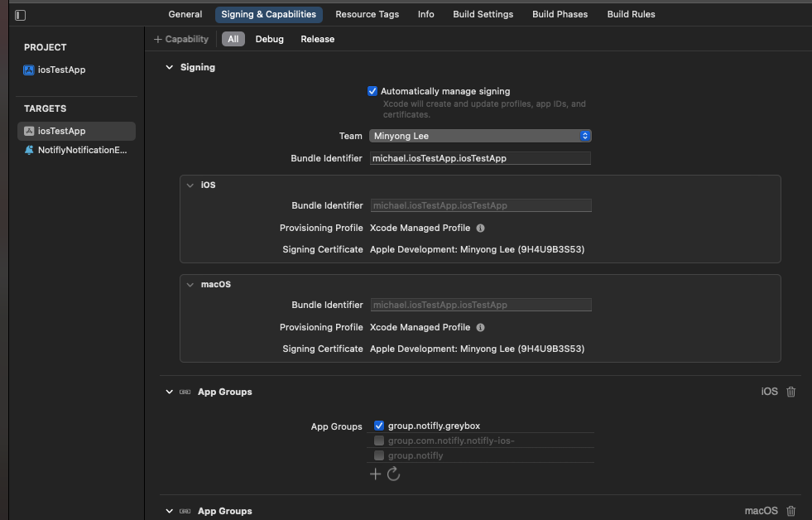Collapse the Signing section
The image size is (812, 520).
point(169,67)
